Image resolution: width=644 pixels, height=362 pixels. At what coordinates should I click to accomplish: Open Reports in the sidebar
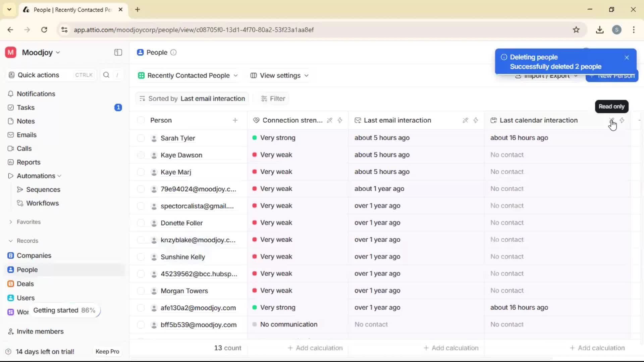28,162
